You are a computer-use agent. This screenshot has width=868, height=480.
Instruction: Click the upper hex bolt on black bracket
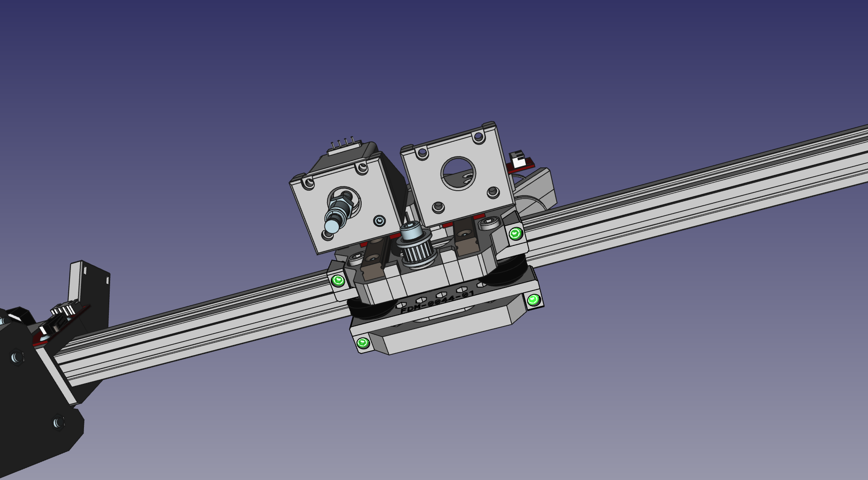pos(17,358)
